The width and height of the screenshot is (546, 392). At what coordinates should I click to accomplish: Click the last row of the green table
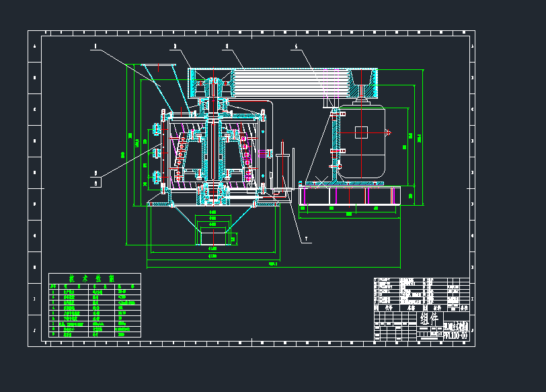pos(95,334)
